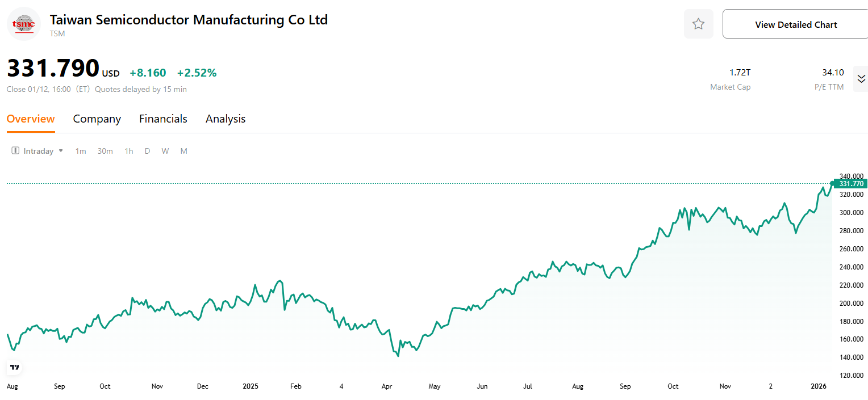Click the TSMC company logo

(24, 24)
